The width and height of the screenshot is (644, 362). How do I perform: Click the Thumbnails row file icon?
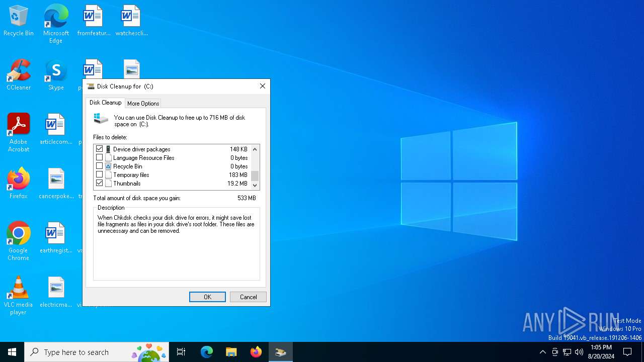pyautogui.click(x=108, y=183)
